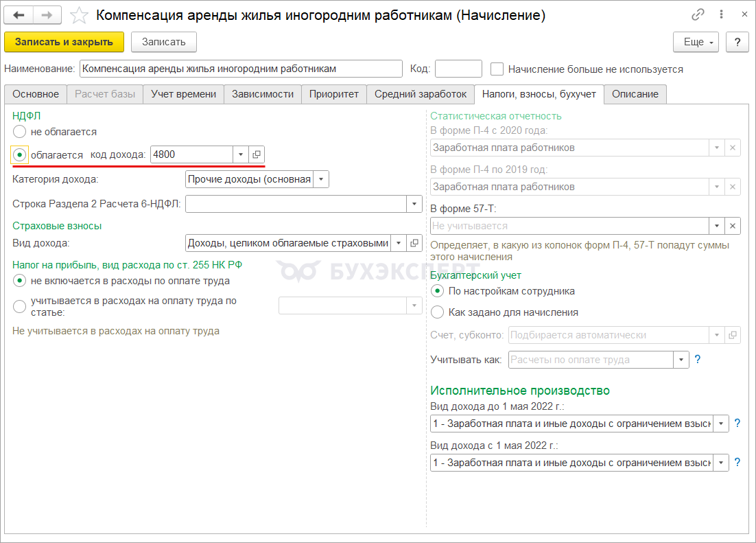Click Записать и закрыть button
Viewport: 756px width, 543px height.
(x=64, y=42)
